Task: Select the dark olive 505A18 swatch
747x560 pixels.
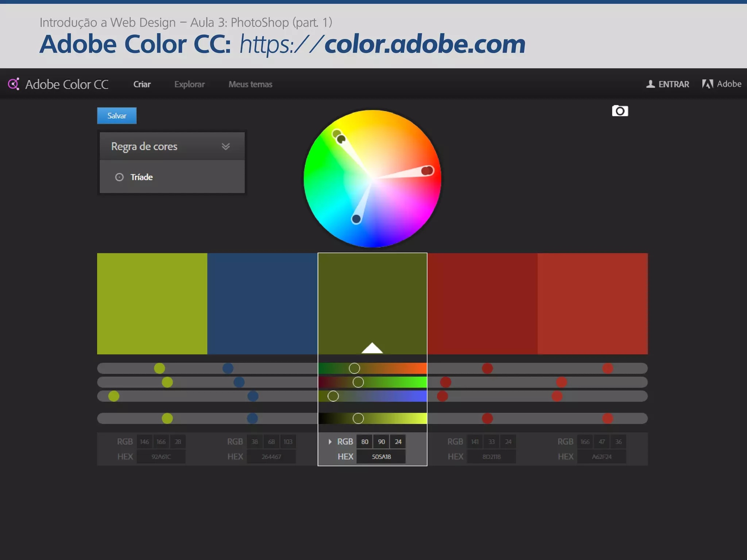Action: (372, 304)
